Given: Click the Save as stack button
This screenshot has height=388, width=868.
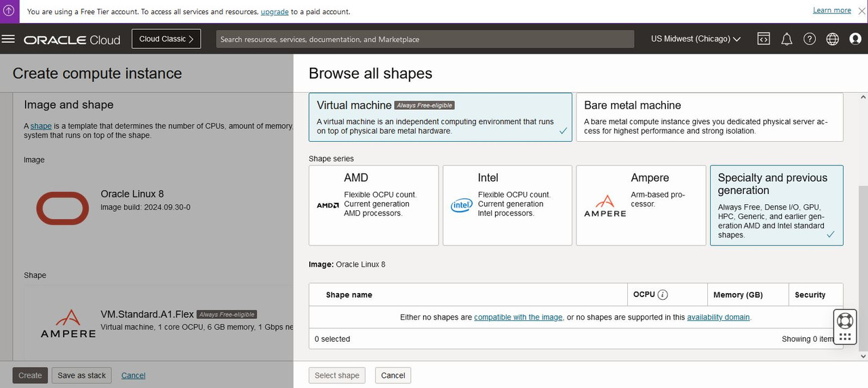Looking at the screenshot, I should (82, 375).
